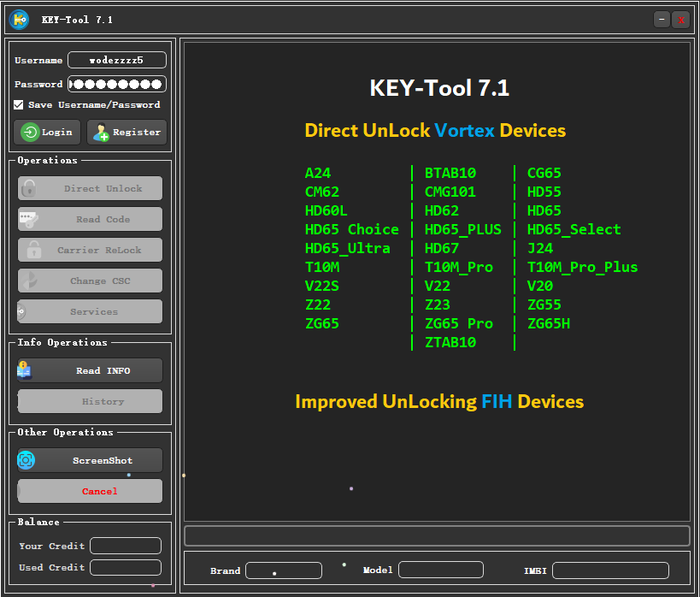Click the Change CSC icon
The width and height of the screenshot is (700, 597).
point(28,281)
